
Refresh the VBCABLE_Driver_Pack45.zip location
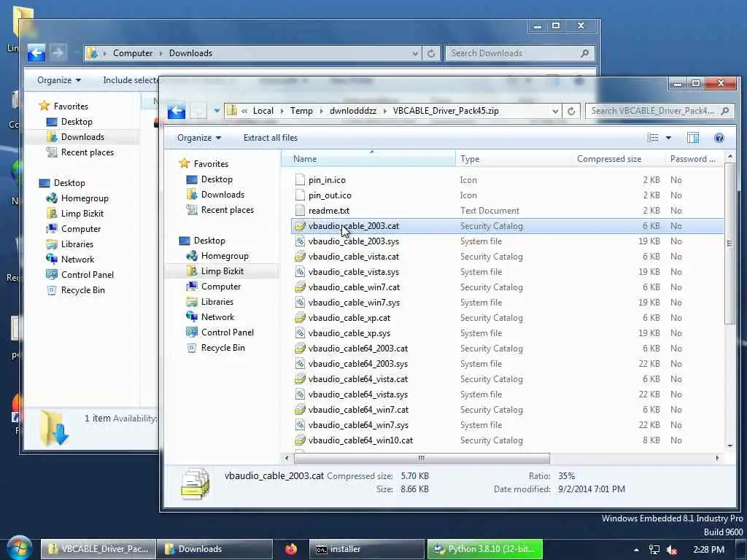571,111
